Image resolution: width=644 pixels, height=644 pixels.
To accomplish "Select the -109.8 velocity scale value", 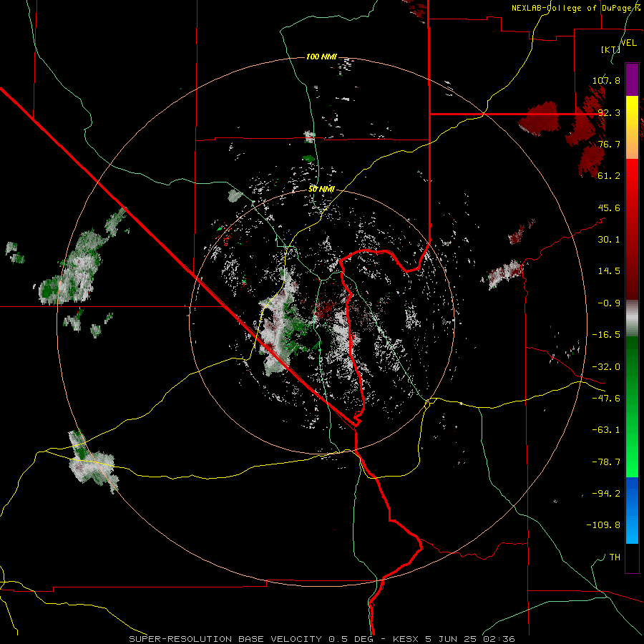I will coord(603,525).
